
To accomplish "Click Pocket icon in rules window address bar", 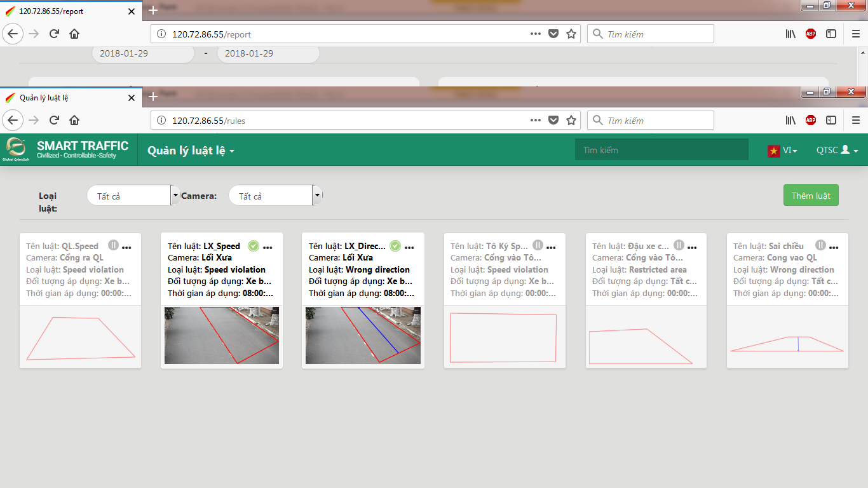I will pos(553,120).
